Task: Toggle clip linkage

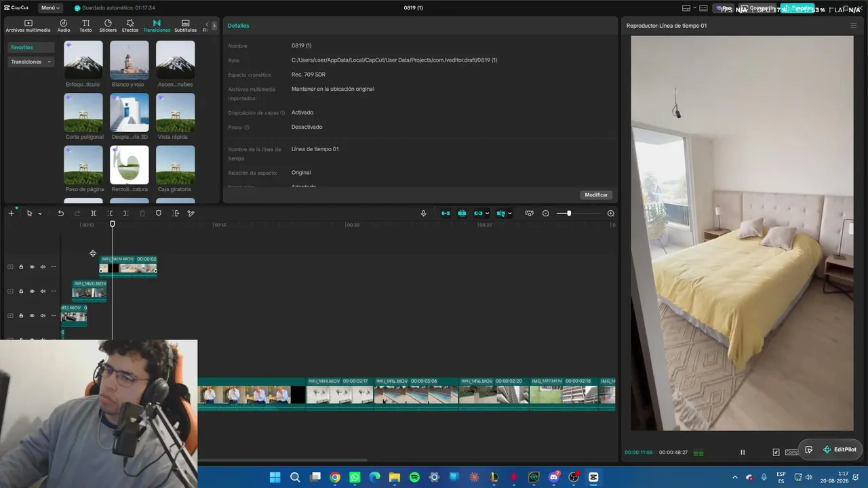Action: [x=478, y=213]
